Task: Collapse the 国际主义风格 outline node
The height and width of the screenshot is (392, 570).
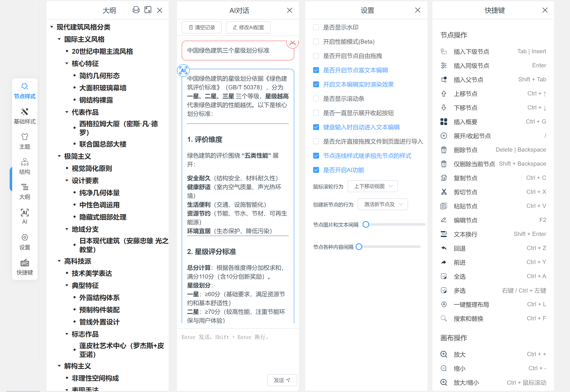Action: [59, 39]
